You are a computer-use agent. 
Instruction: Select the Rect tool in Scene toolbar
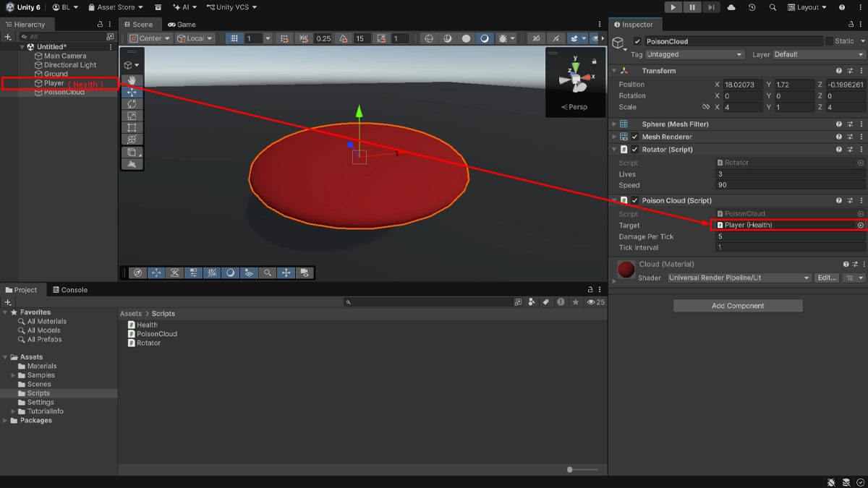pyautogui.click(x=132, y=127)
